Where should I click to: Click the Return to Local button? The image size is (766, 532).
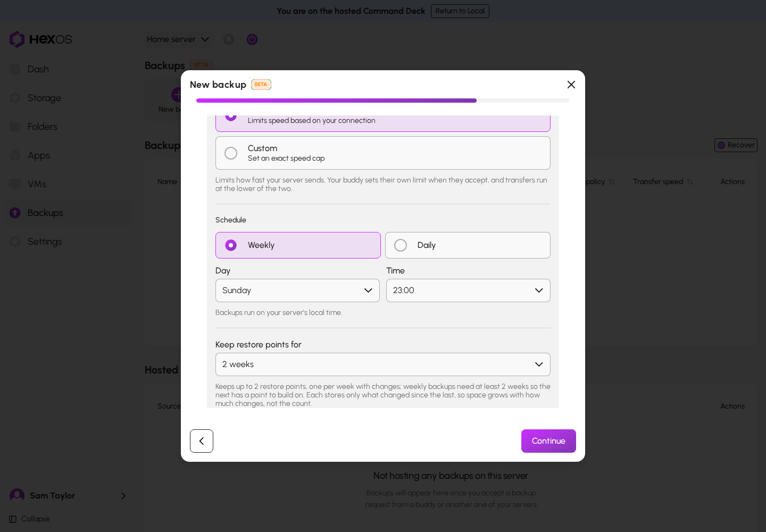coord(460,11)
